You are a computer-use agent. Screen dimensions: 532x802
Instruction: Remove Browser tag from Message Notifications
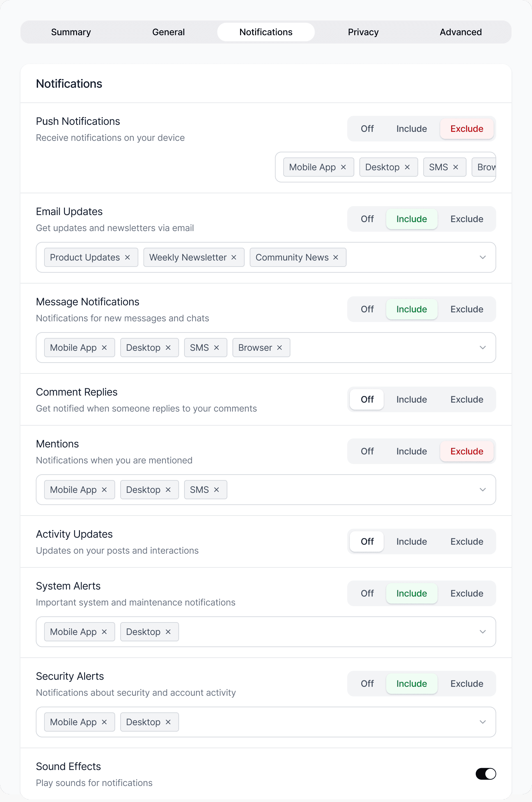(x=279, y=348)
